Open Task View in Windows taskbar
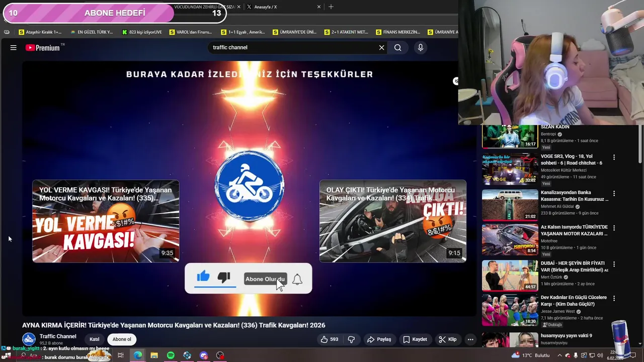 (121, 355)
